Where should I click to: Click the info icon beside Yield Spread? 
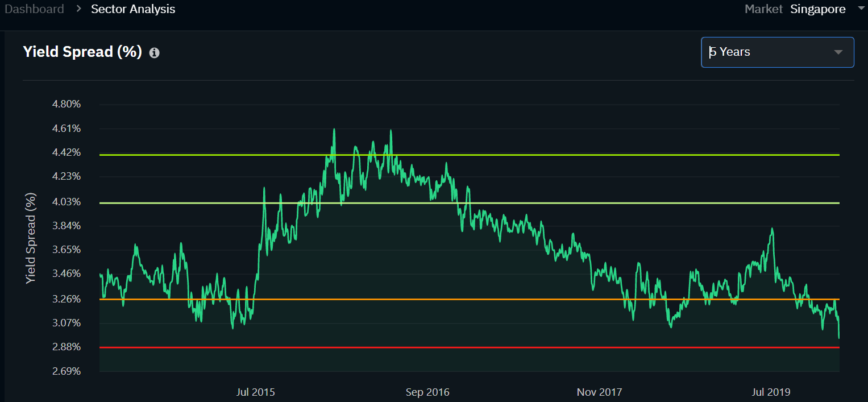[154, 53]
